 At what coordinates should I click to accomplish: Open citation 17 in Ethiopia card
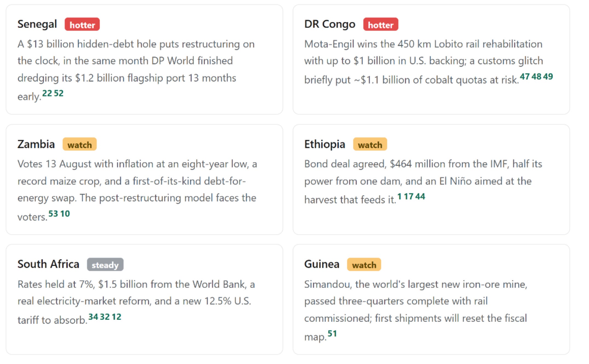408,197
